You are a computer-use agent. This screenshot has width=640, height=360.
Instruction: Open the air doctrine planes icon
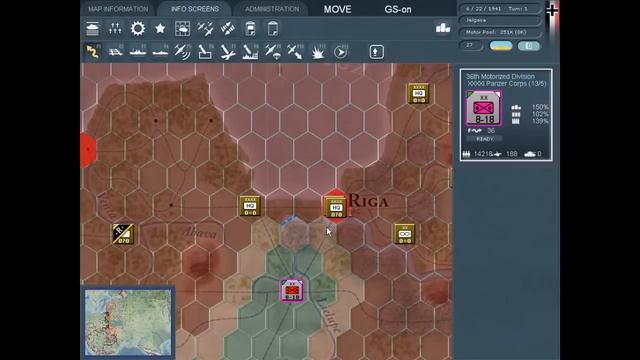click(205, 29)
